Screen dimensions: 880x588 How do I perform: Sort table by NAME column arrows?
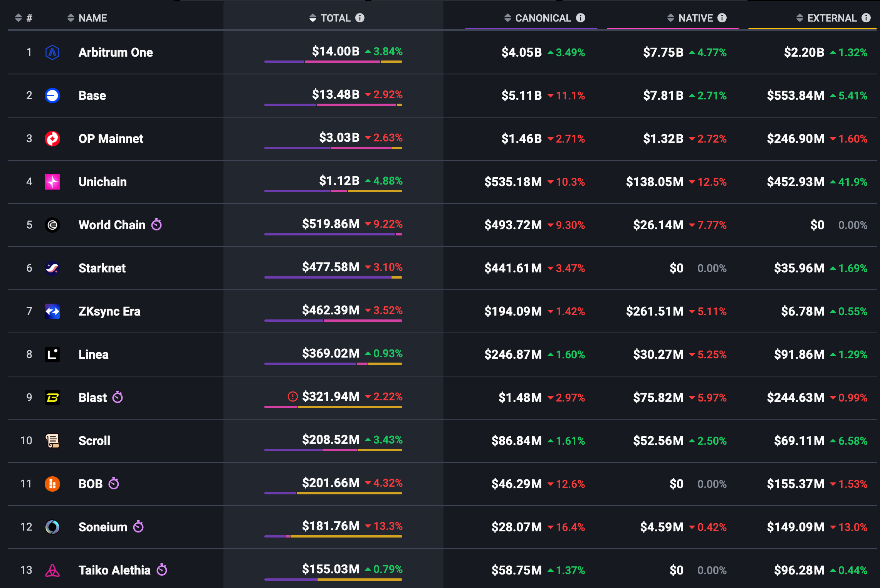pos(71,18)
